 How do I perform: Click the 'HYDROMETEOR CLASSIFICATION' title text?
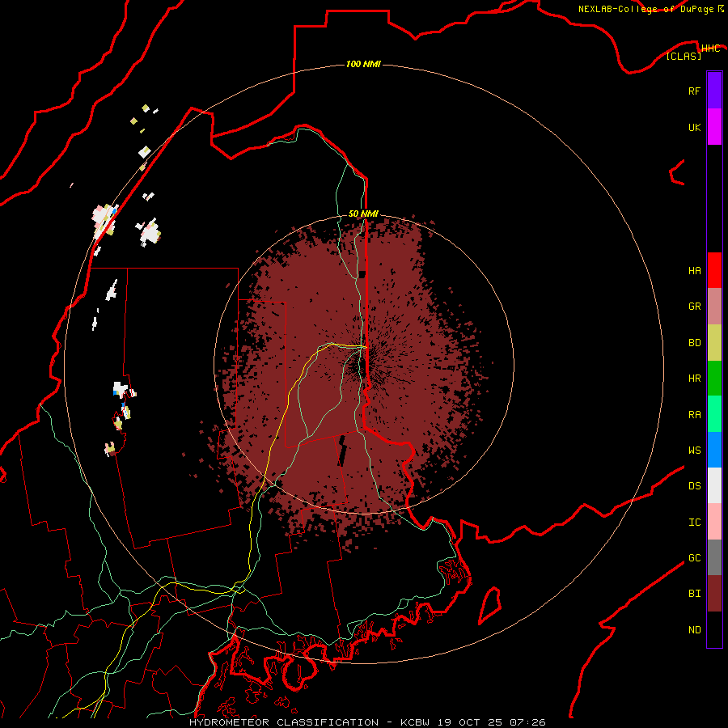pyautogui.click(x=284, y=722)
